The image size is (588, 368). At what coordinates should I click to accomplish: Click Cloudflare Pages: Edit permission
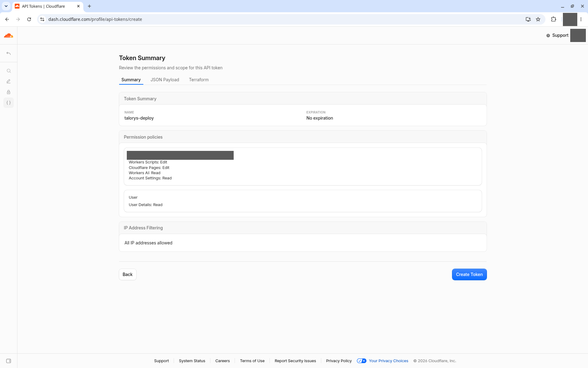point(149,168)
